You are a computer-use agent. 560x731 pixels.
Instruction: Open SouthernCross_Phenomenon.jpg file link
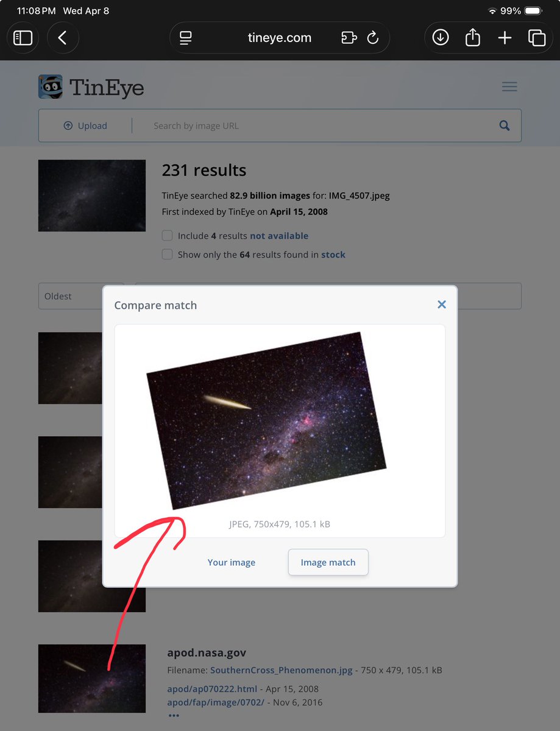click(282, 670)
